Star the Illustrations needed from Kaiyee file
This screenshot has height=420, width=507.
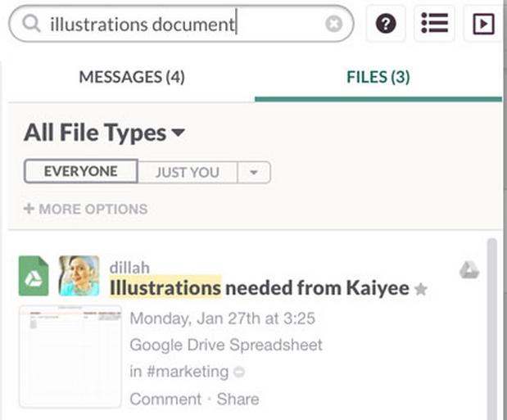click(421, 289)
